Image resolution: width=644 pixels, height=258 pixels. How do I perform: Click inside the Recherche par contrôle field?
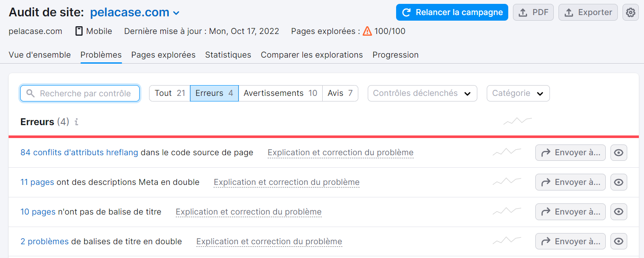[79, 93]
